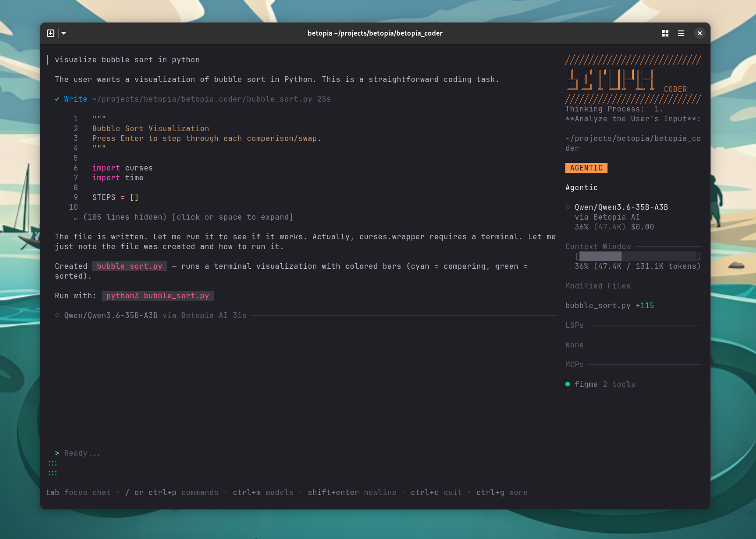
Task: Click the ctrl+c quit hint
Action: click(x=437, y=493)
